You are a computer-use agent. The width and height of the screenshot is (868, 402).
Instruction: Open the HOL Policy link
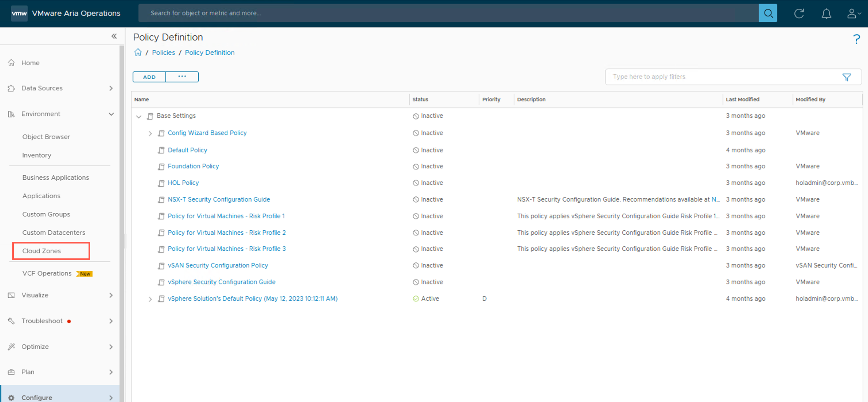(x=183, y=183)
